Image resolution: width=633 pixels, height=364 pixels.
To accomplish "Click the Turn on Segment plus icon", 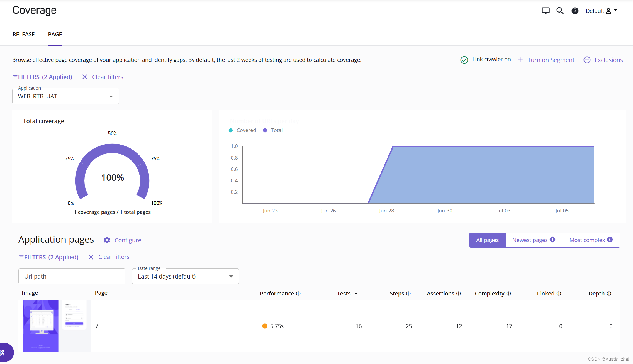I will click(x=520, y=60).
